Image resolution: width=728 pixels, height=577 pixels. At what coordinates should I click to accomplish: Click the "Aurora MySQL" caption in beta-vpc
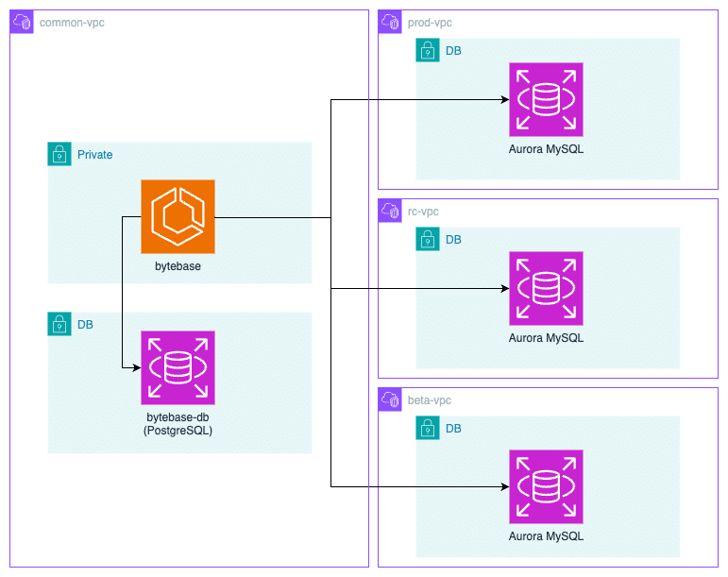[x=546, y=536]
